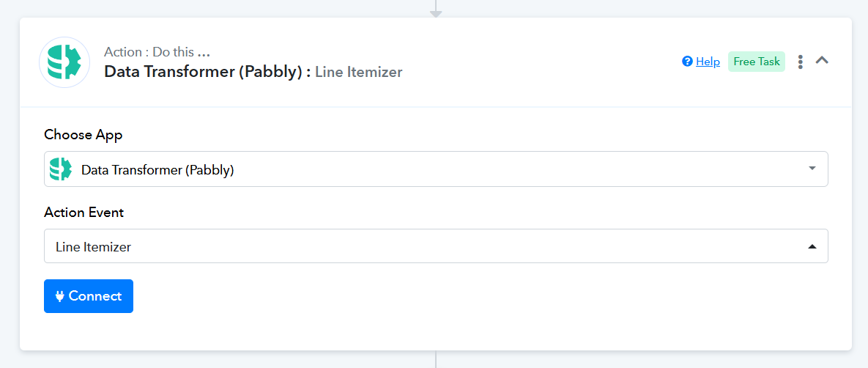The image size is (868, 368).
Task: Open the Choose App dropdown arrow
Action: (x=812, y=169)
